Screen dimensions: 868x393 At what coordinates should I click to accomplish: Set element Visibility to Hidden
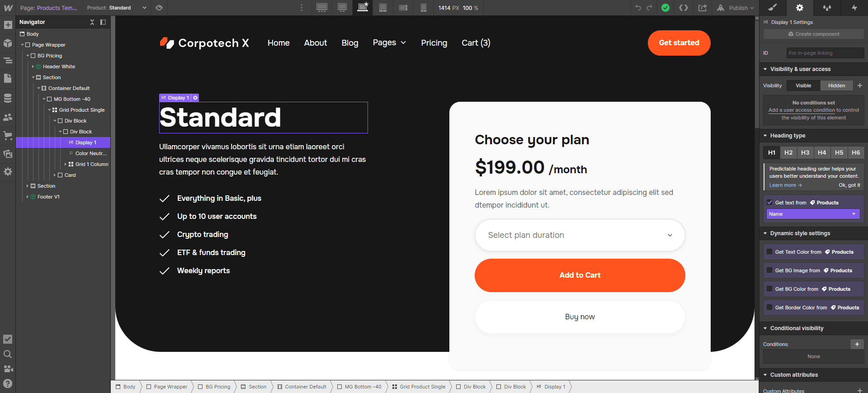[836, 85]
